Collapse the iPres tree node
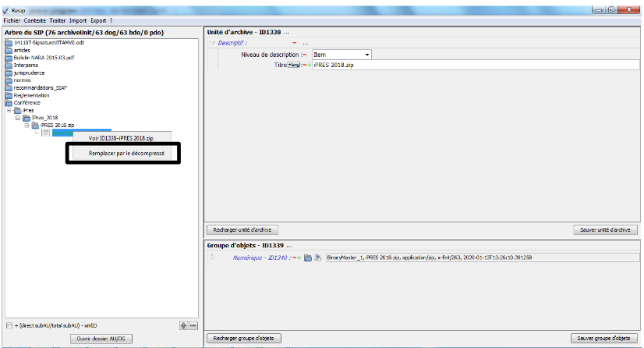Image resolution: width=644 pixels, height=348 pixels. tap(10, 110)
